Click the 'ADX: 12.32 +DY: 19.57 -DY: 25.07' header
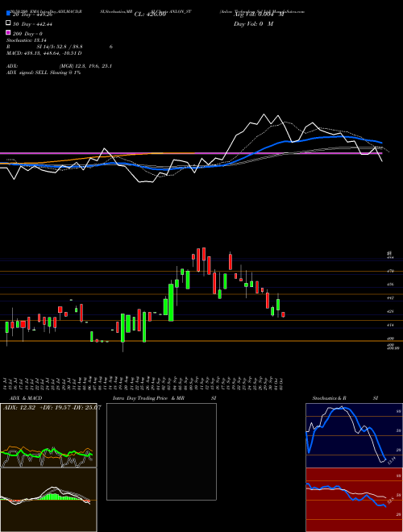 click(x=52, y=407)
